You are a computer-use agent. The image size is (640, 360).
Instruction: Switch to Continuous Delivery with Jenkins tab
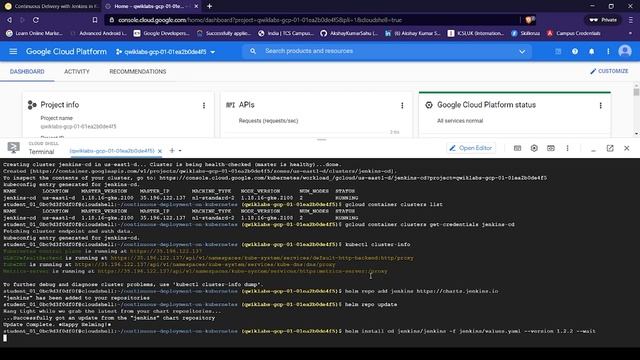51,6
